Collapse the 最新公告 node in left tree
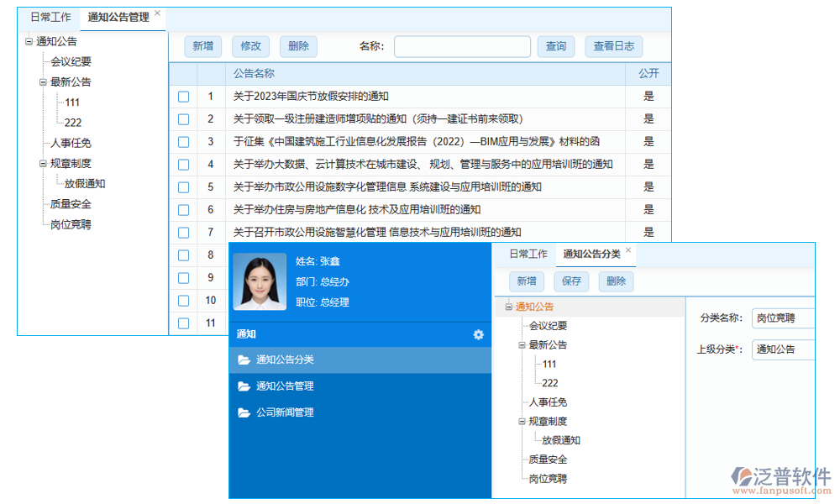 click(x=43, y=82)
